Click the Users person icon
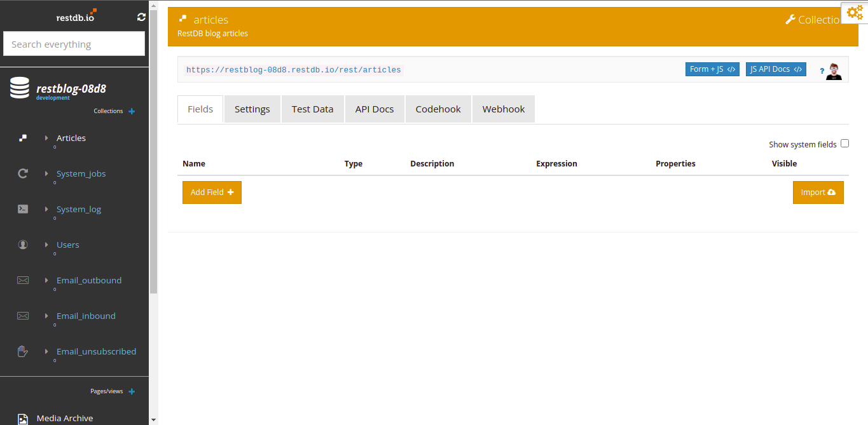 [x=23, y=245]
